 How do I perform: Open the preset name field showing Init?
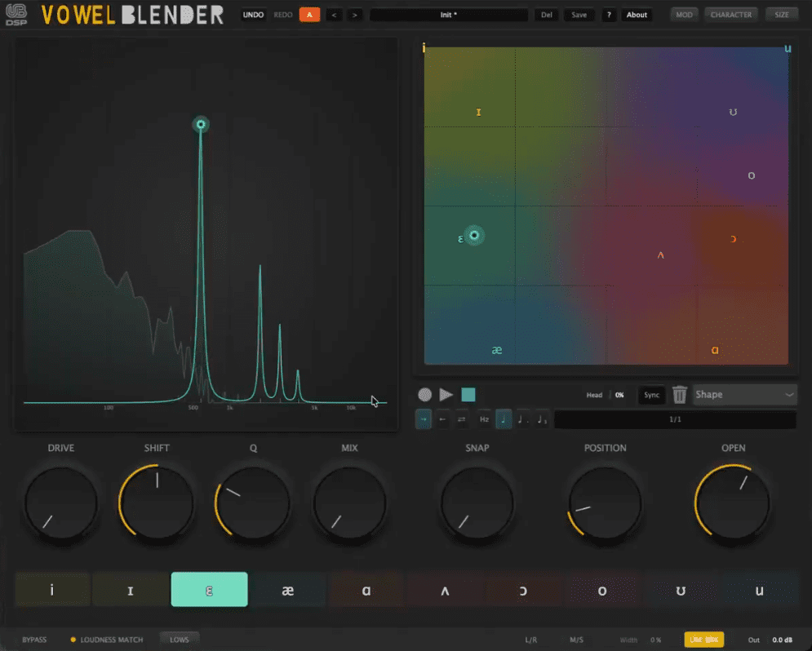pyautogui.click(x=449, y=15)
